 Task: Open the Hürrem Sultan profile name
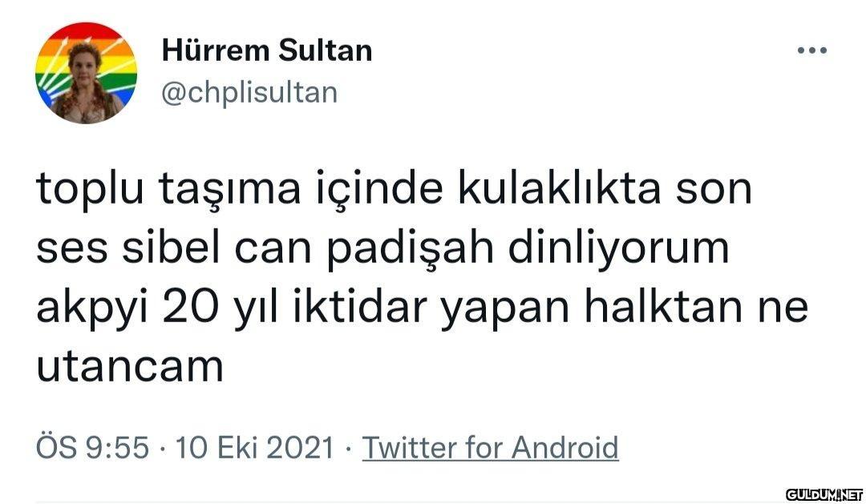point(267,50)
